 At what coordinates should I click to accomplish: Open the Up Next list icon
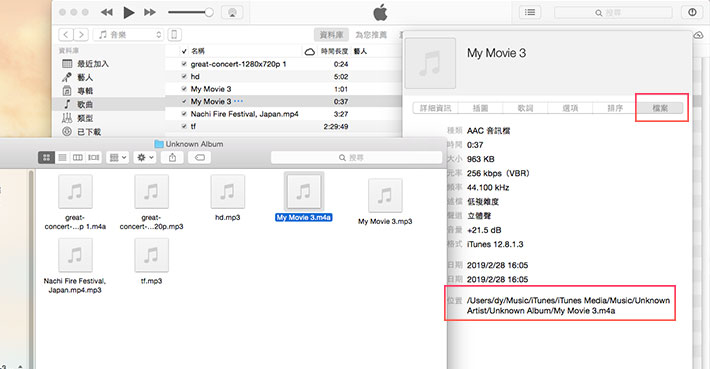(x=530, y=12)
